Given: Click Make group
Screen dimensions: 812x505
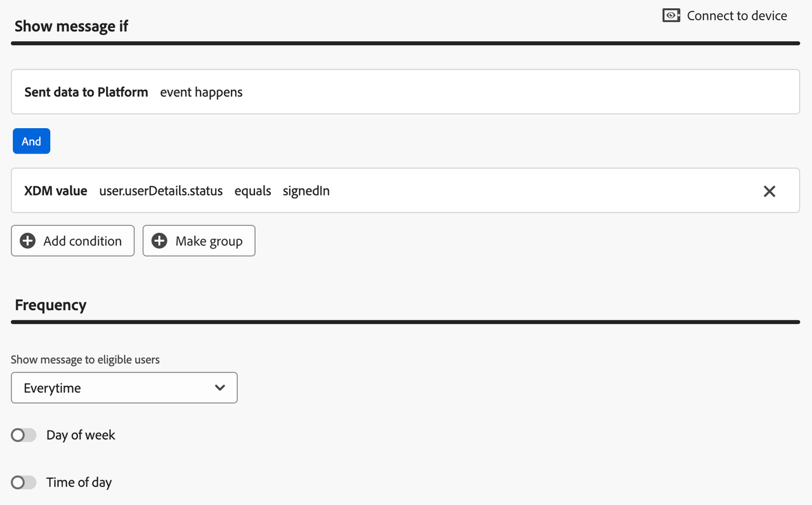Looking at the screenshot, I should (199, 240).
